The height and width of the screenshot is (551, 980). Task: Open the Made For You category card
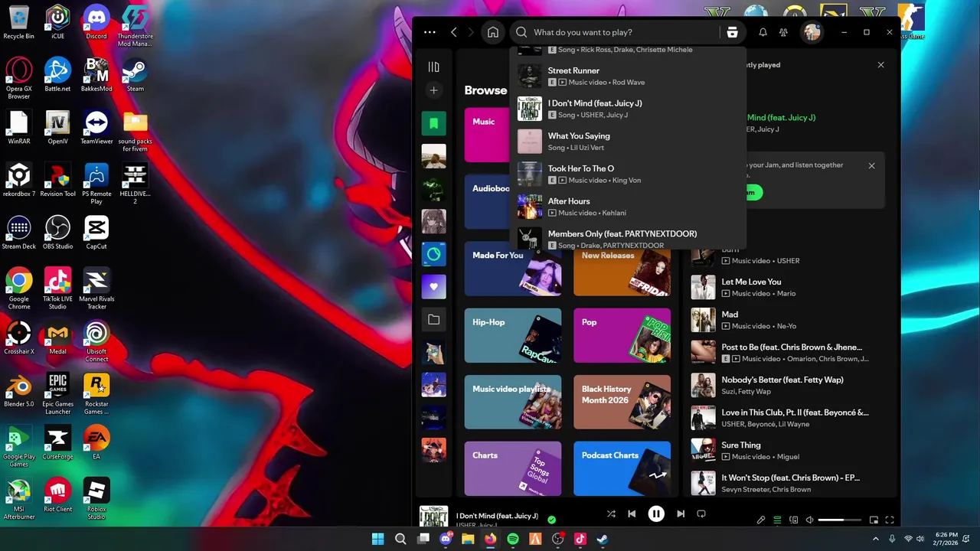tap(513, 269)
